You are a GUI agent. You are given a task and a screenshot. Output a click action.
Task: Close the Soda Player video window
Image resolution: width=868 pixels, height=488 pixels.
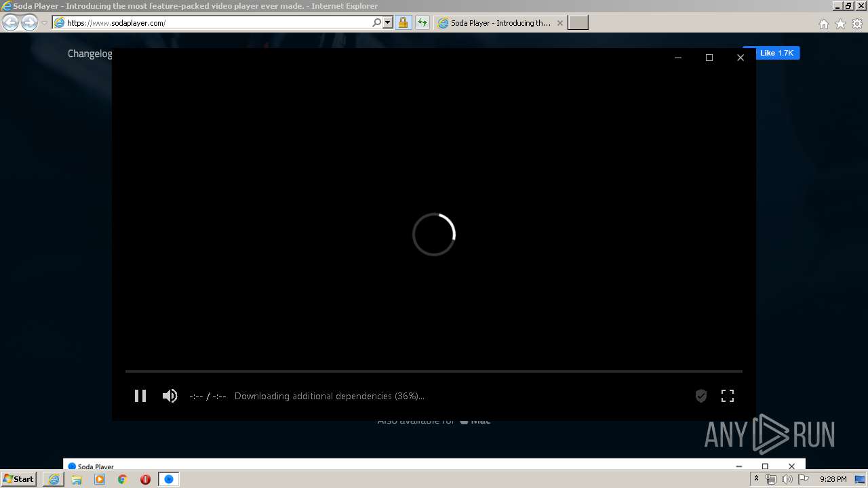pos(741,58)
